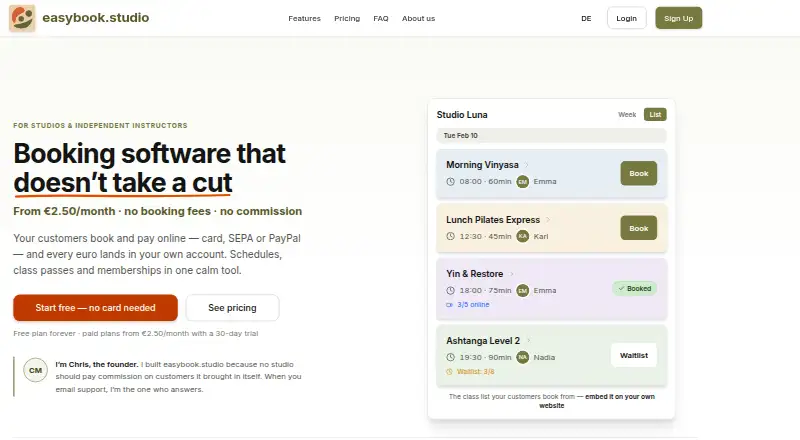Click the video camera icon beside 3/5 online
This screenshot has width=800, height=440.
coord(449,305)
